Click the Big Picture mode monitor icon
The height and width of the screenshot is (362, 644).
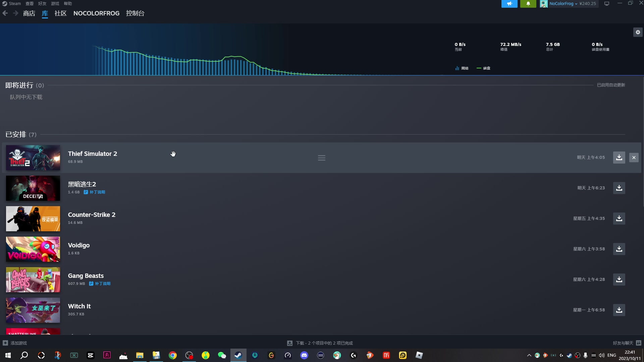click(x=606, y=4)
